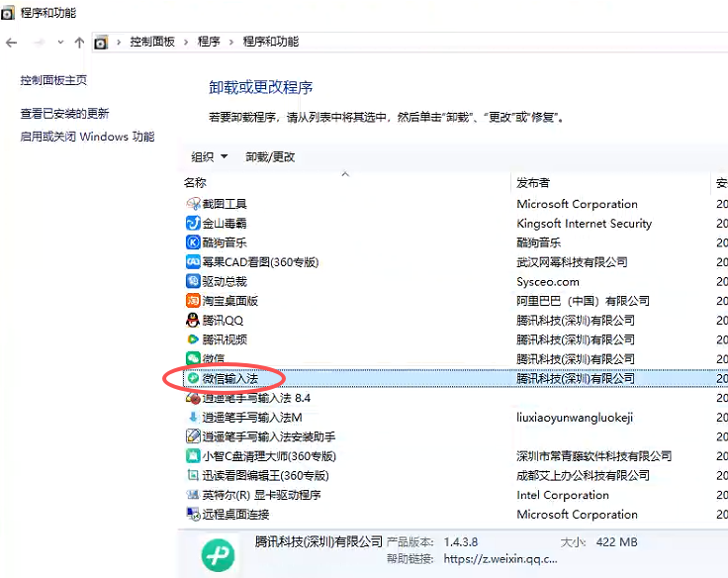The width and height of the screenshot is (728, 578).
Task: Click the 逍遥笔手写输入法安装助手 pencil icon
Action: tap(193, 436)
